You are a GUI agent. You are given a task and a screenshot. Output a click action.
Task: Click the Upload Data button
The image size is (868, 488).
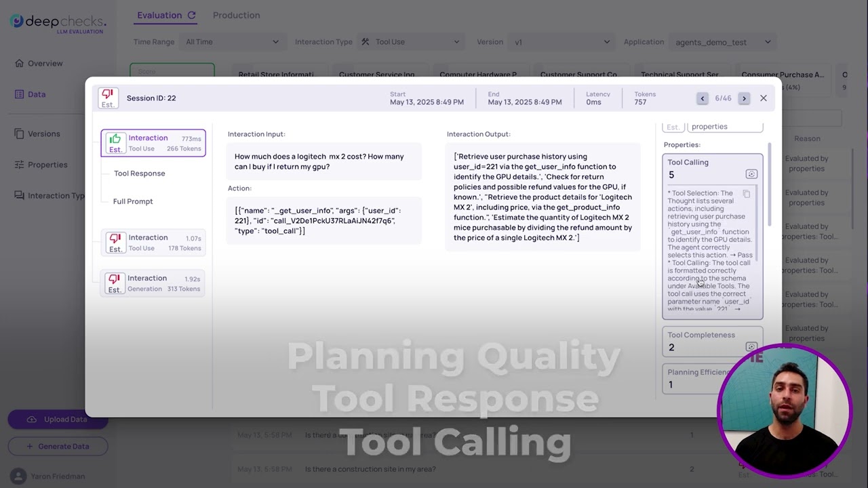coord(58,420)
